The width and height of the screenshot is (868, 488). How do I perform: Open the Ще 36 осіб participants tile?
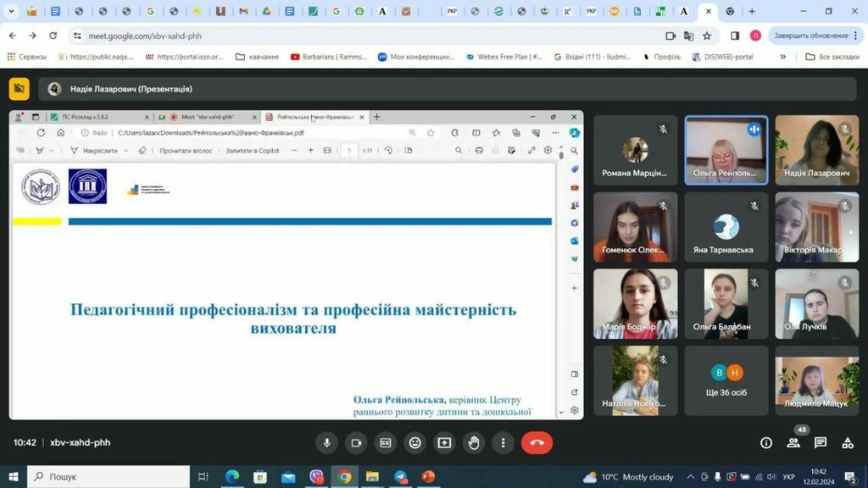pos(726,380)
